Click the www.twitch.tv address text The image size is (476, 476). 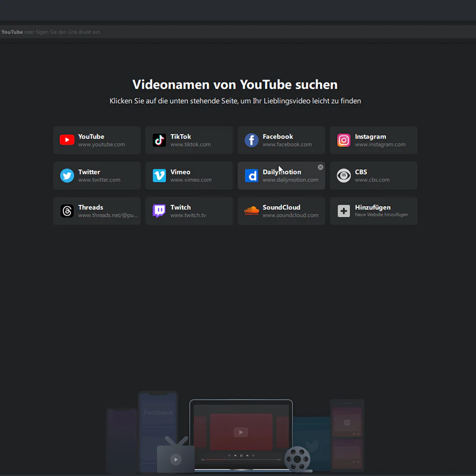coord(188,215)
